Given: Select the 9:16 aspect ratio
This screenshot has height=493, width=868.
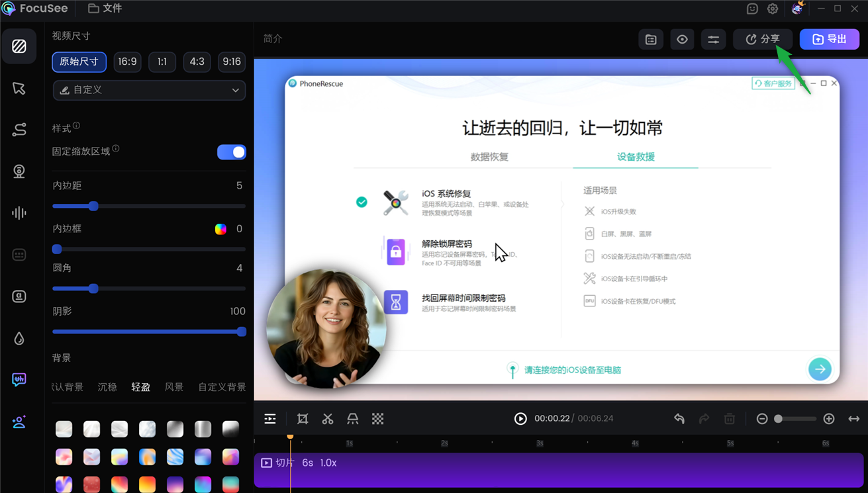Looking at the screenshot, I should click(232, 62).
